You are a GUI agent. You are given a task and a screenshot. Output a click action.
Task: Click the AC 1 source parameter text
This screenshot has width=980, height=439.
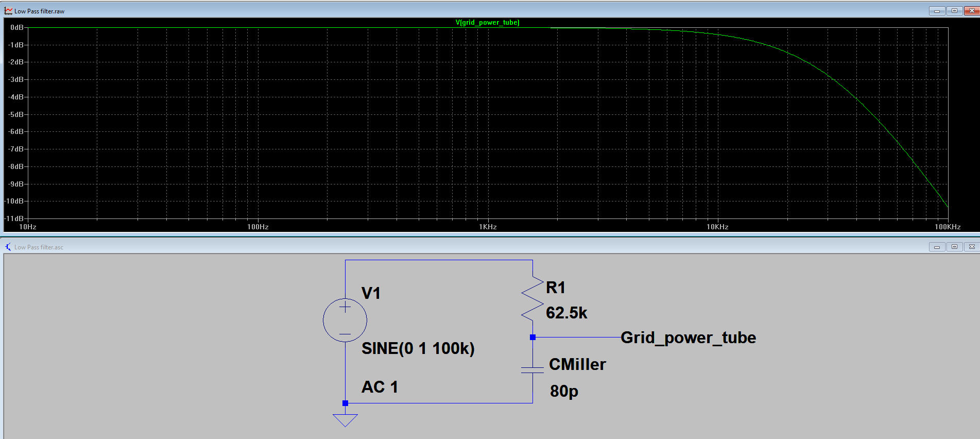pos(380,387)
